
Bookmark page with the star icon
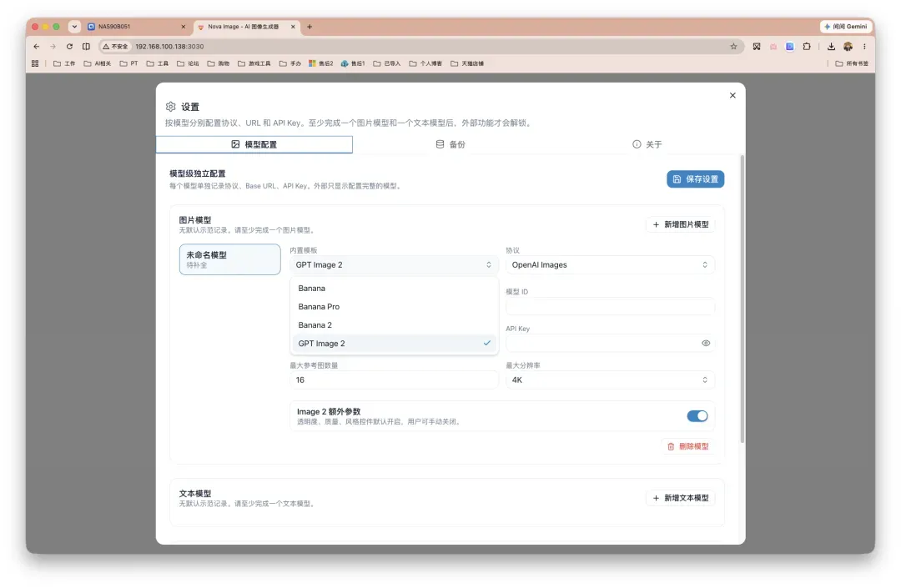pos(733,47)
